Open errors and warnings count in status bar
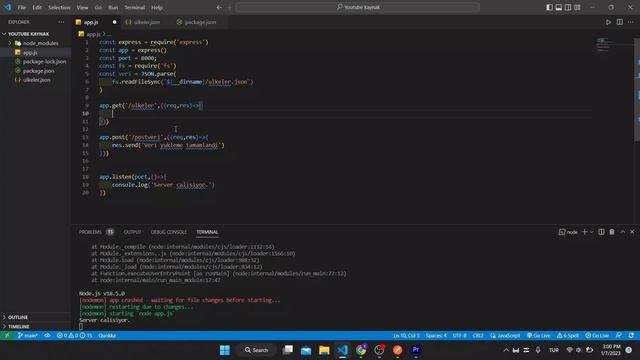640x360 pixels. coord(75,336)
